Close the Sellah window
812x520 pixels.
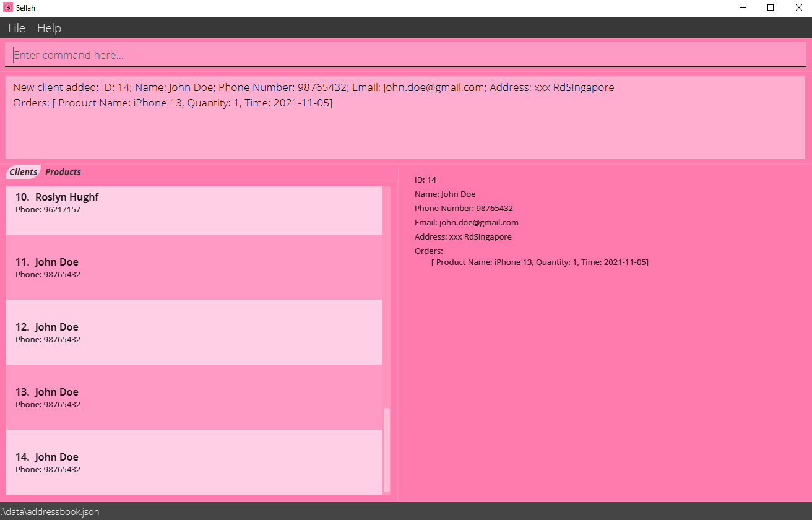(x=798, y=8)
